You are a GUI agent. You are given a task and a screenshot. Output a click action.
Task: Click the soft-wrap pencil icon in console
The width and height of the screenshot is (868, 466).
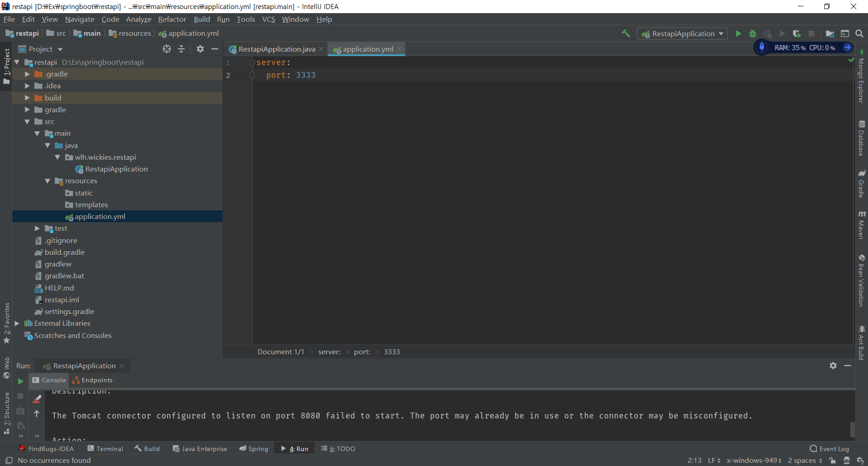tap(37, 399)
